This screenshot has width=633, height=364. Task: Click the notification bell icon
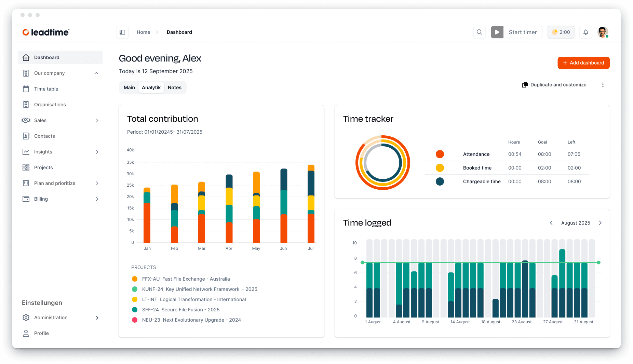(x=586, y=32)
